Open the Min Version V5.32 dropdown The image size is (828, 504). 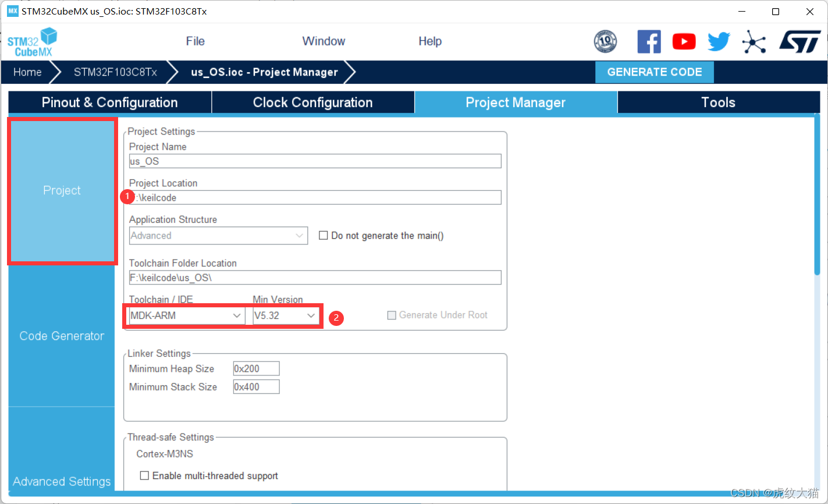[286, 315]
